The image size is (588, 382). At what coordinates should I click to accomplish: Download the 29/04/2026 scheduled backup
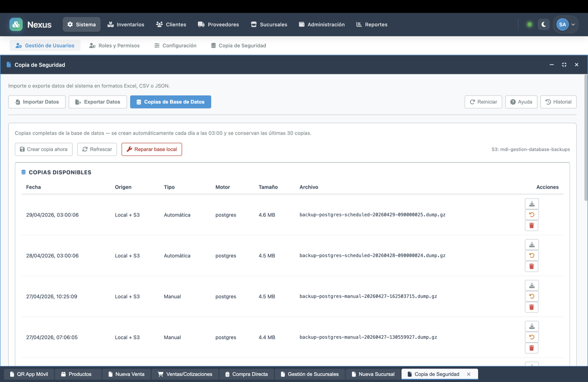pos(531,204)
